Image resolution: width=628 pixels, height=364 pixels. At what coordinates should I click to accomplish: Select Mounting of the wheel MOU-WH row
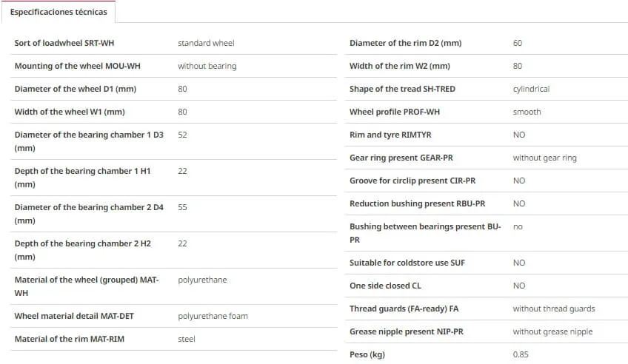pos(173,66)
